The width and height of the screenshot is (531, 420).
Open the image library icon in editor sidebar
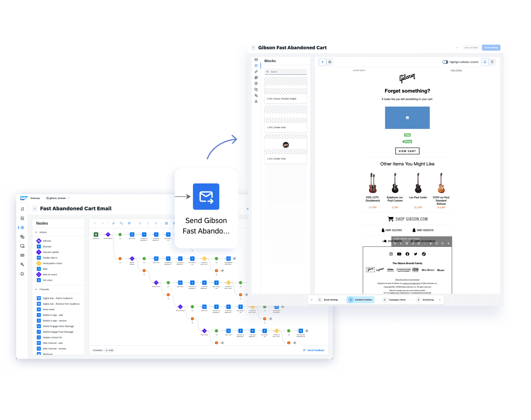coord(256,77)
